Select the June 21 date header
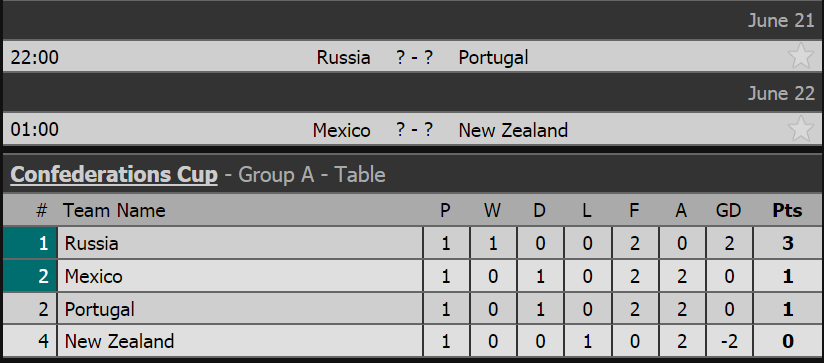This screenshot has width=824, height=363. coord(781,20)
